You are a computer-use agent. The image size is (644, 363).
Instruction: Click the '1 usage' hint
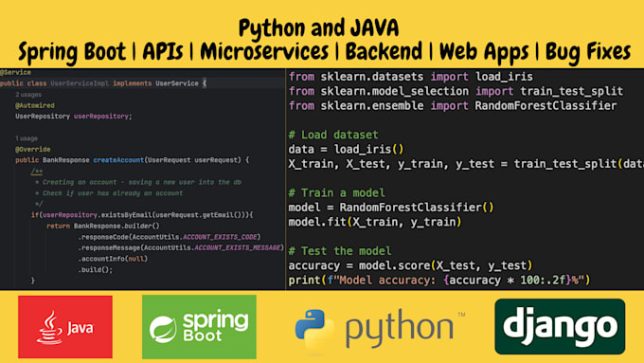click(x=27, y=138)
